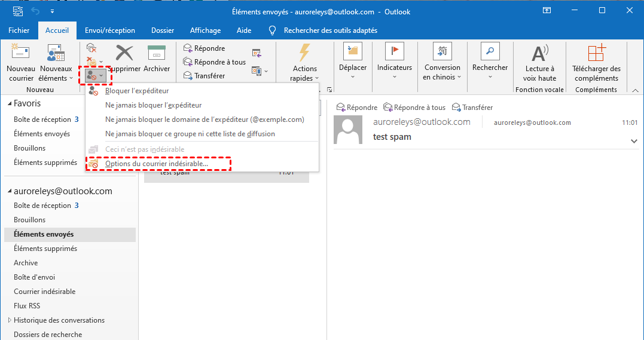
Task: Switch to the Accueil tab
Action: (x=57, y=30)
